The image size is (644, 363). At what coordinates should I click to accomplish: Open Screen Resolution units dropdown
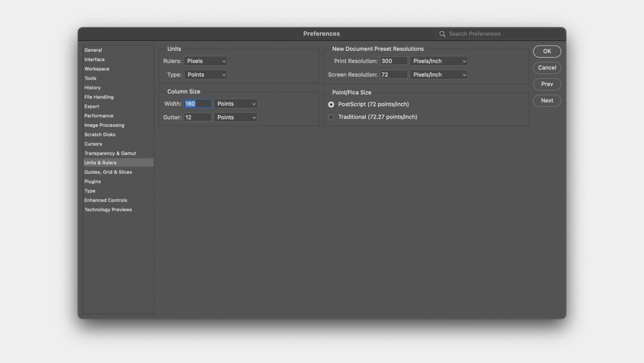(x=439, y=75)
